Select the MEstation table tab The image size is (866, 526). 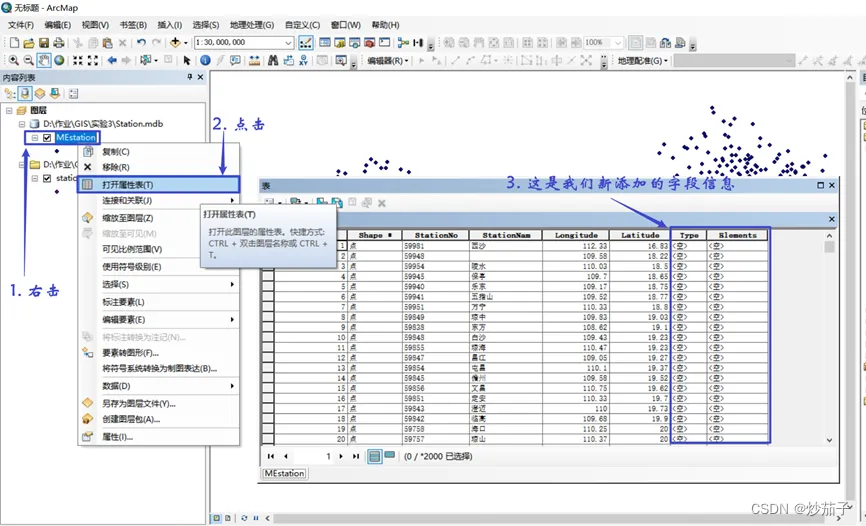tap(284, 474)
